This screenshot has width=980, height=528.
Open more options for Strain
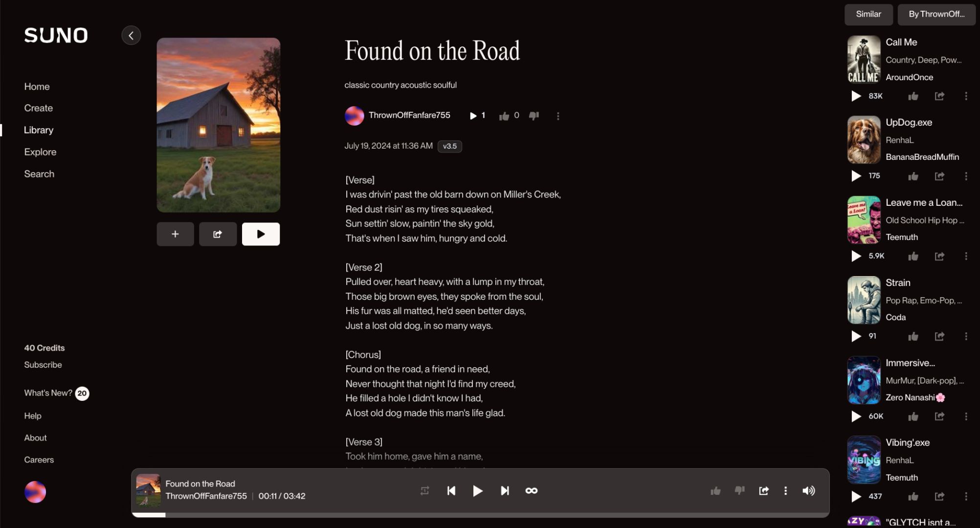(x=966, y=337)
